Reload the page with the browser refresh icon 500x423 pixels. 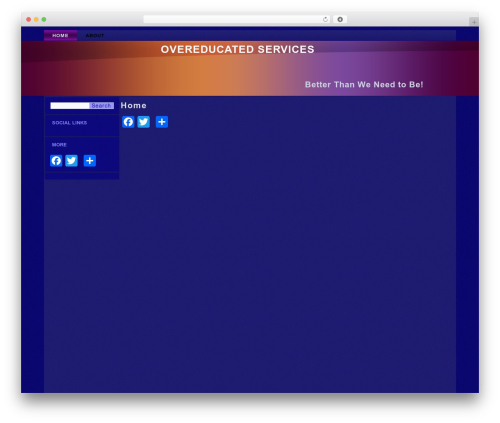tap(325, 19)
